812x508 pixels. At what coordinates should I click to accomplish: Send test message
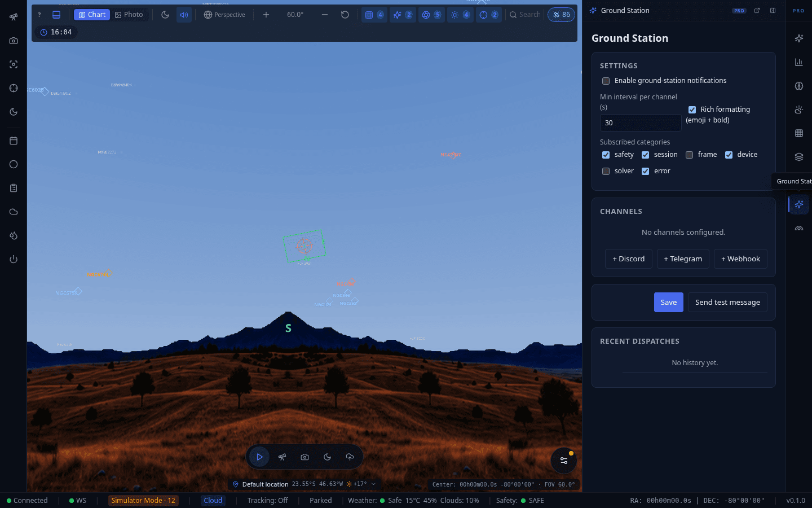pyautogui.click(x=727, y=302)
